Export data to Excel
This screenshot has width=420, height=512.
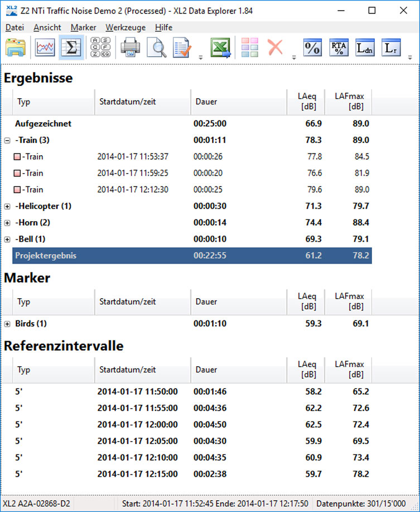point(220,48)
